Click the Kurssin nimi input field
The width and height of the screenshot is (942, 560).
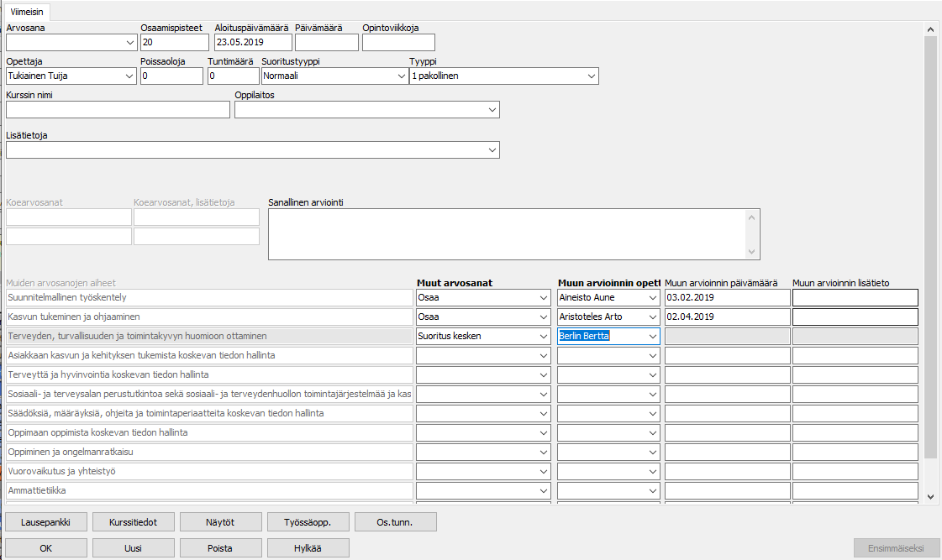[118, 110]
